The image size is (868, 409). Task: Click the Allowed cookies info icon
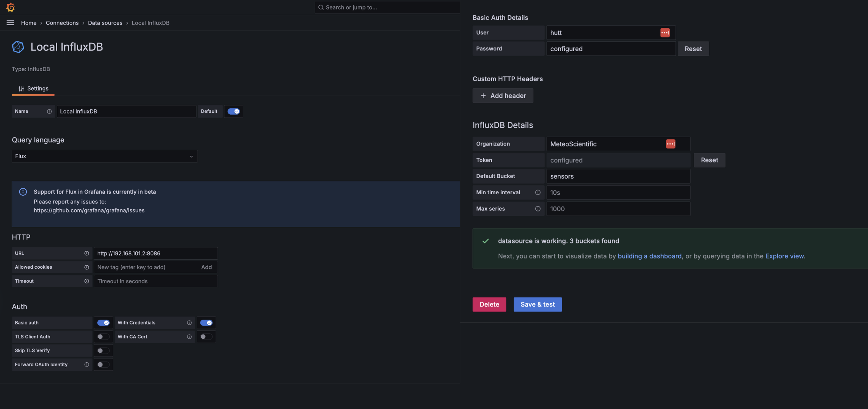(86, 267)
